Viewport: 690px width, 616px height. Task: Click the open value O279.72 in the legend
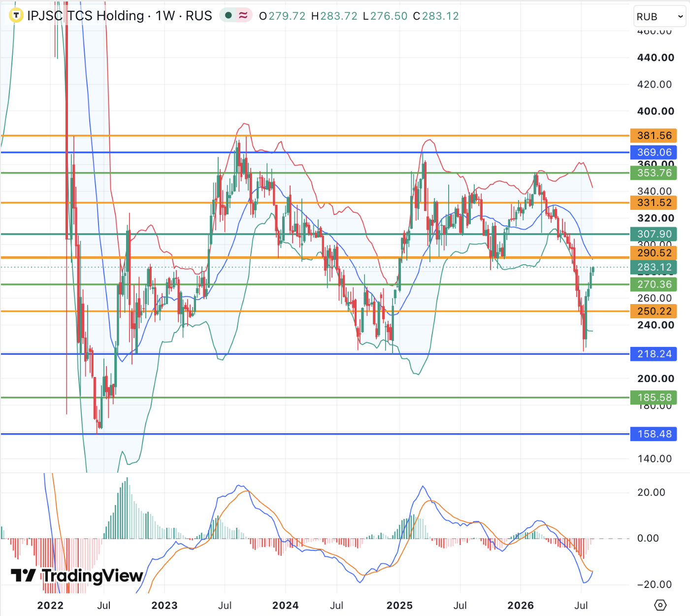[x=282, y=16]
